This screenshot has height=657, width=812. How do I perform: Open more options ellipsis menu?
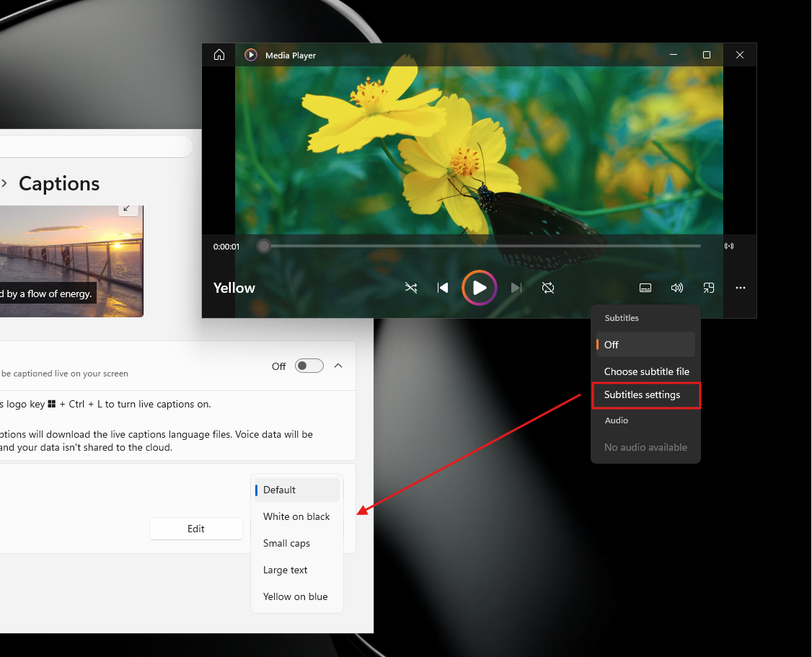[x=741, y=288]
